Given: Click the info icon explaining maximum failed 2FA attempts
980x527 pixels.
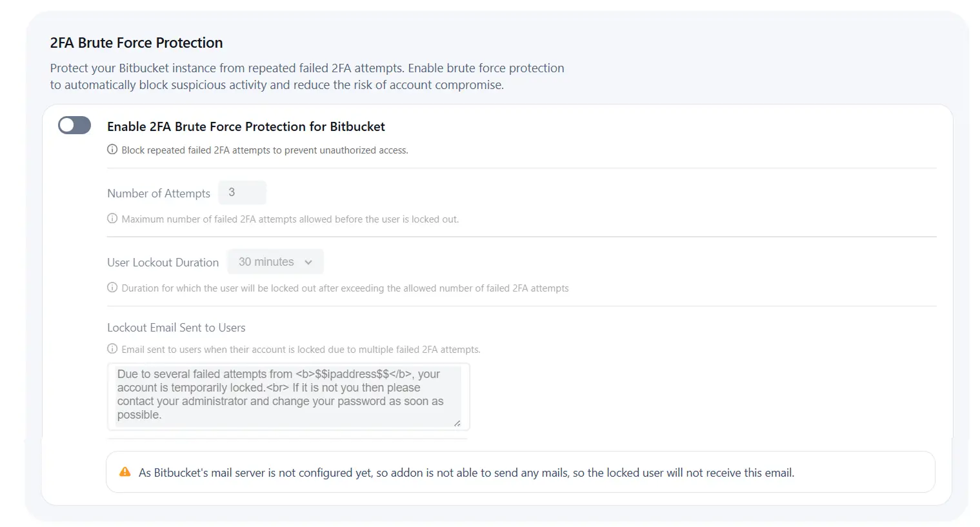Looking at the screenshot, I should click(112, 218).
